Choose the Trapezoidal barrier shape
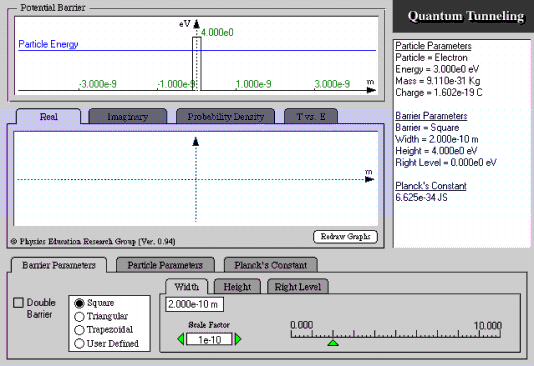Viewport: 534px width, 366px height. (79, 330)
